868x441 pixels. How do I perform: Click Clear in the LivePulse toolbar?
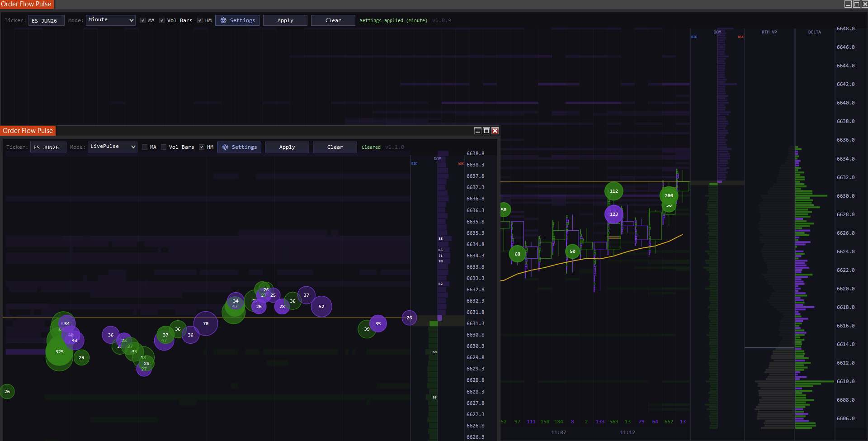(335, 147)
